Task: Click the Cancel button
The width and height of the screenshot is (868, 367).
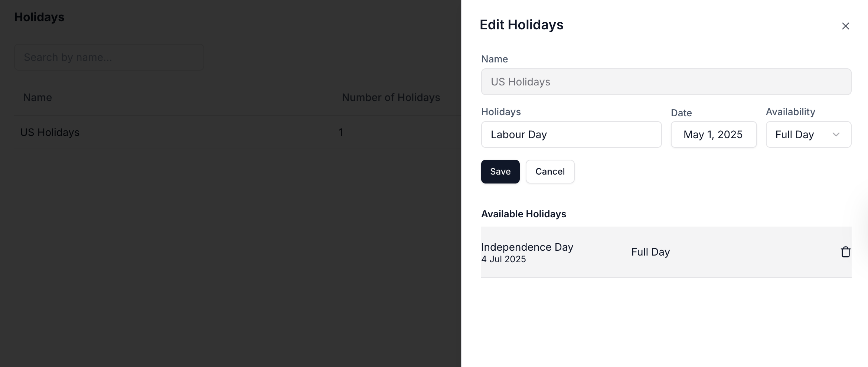Action: coord(550,172)
